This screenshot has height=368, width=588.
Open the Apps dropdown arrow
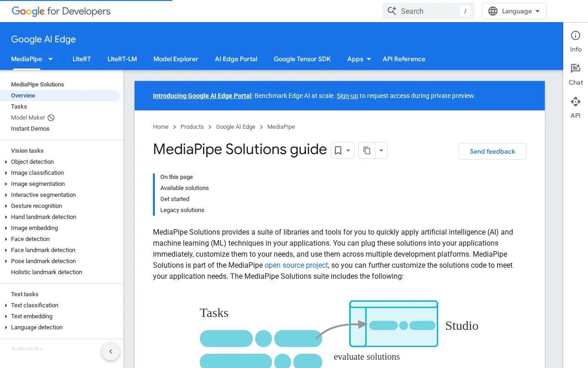click(369, 59)
